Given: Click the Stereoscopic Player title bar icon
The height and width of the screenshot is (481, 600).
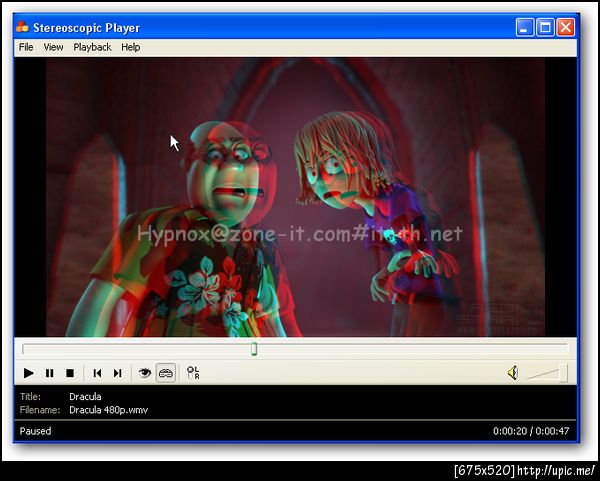Looking at the screenshot, I should pos(23,27).
